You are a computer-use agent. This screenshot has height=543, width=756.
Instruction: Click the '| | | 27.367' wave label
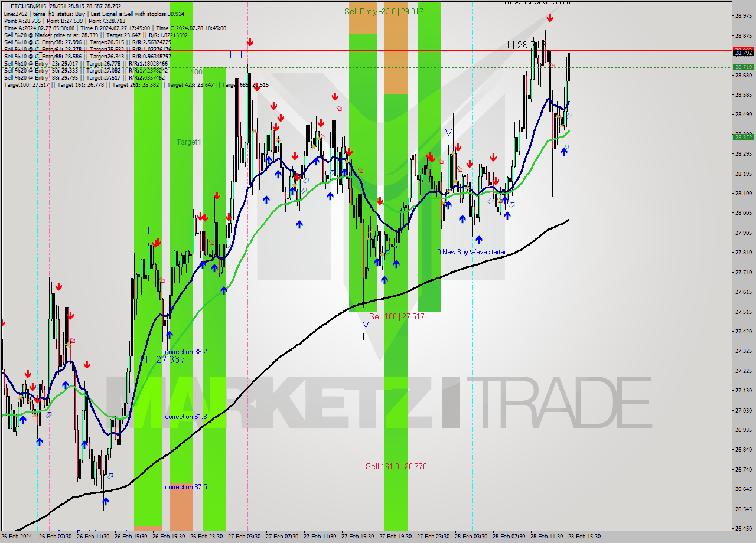pyautogui.click(x=165, y=359)
